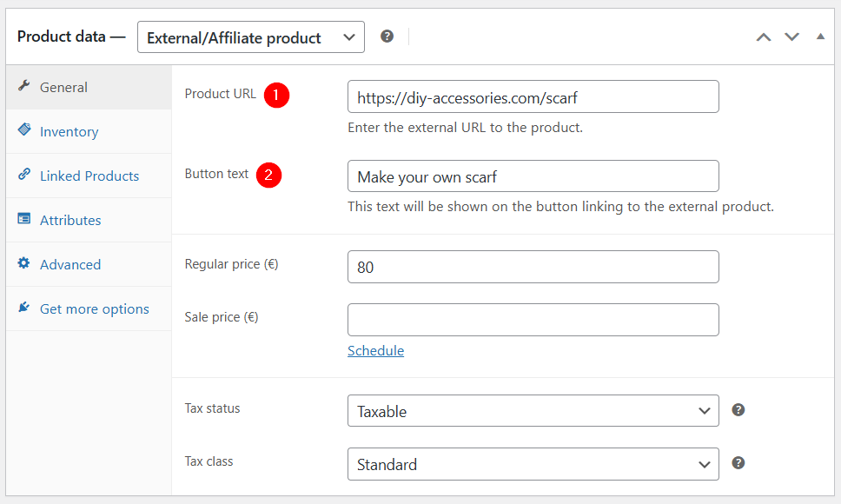The image size is (841, 504).
Task: Click the Inventory tag icon
Action: (24, 129)
